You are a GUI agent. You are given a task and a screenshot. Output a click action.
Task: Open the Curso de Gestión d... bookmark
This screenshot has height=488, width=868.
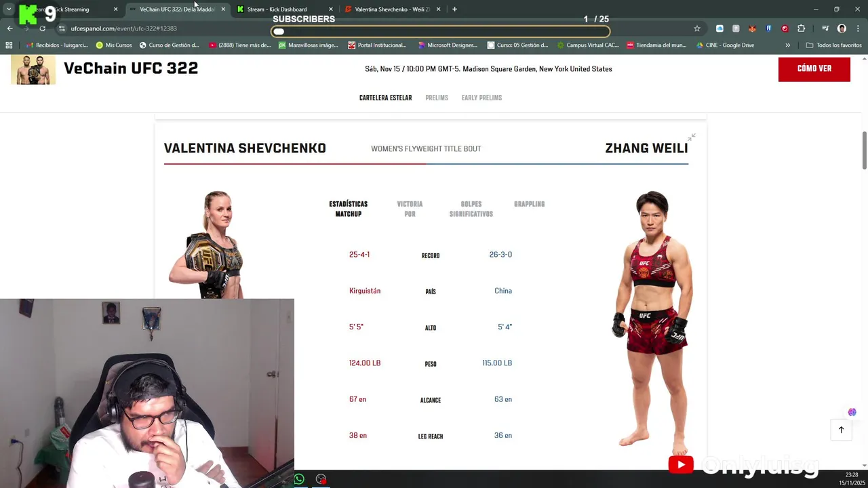pos(169,45)
